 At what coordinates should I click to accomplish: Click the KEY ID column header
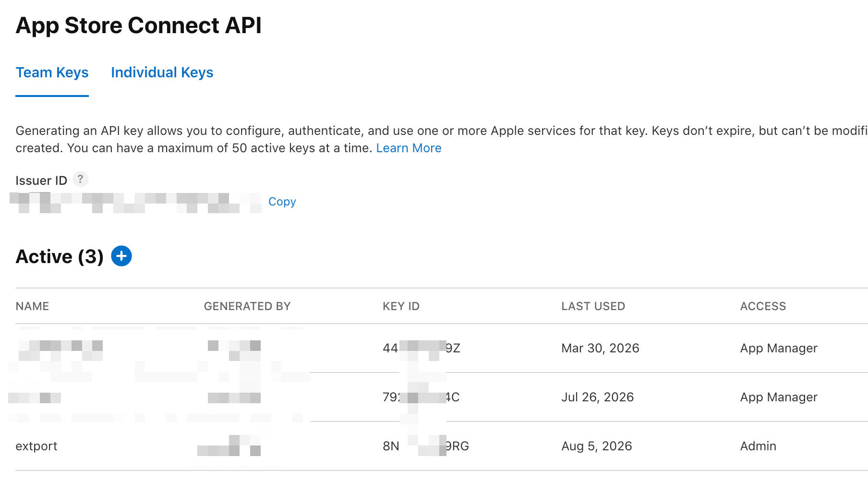pyautogui.click(x=401, y=306)
